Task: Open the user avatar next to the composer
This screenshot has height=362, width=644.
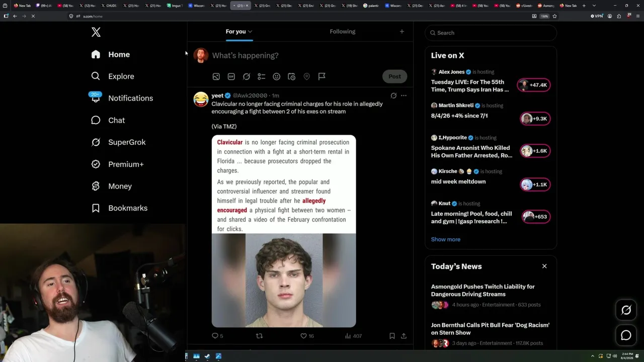Action: 201,55
